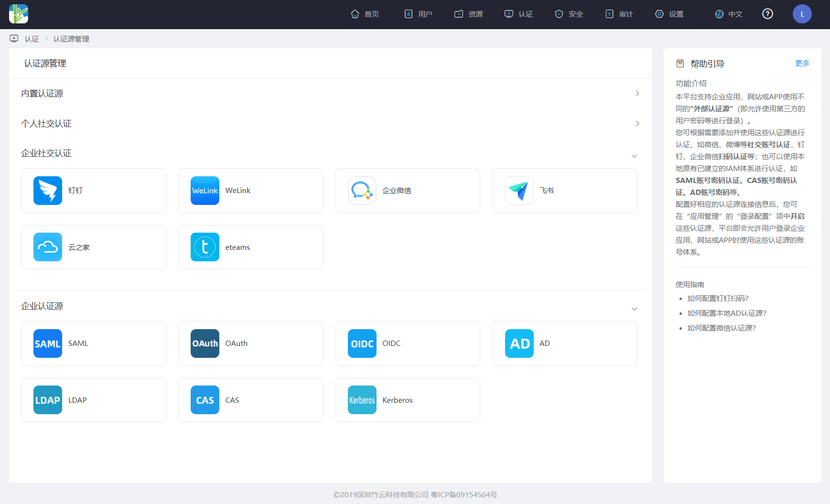Screen dimensions: 830x504
Task: Click the OIDC logo icon
Action: tap(362, 343)
